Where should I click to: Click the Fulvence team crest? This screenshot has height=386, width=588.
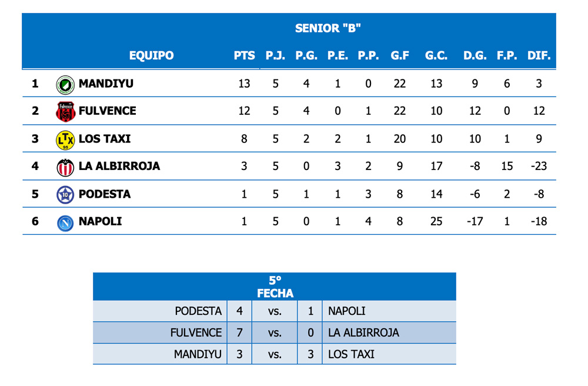pos(65,111)
